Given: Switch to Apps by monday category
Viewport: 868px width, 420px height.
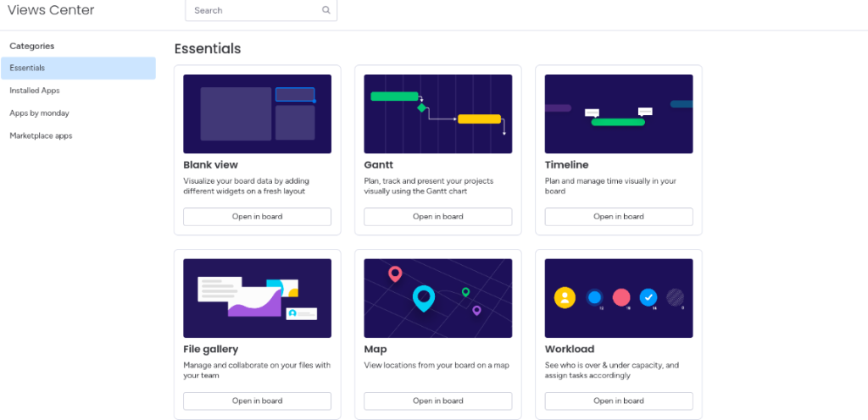Looking at the screenshot, I should 39,113.
